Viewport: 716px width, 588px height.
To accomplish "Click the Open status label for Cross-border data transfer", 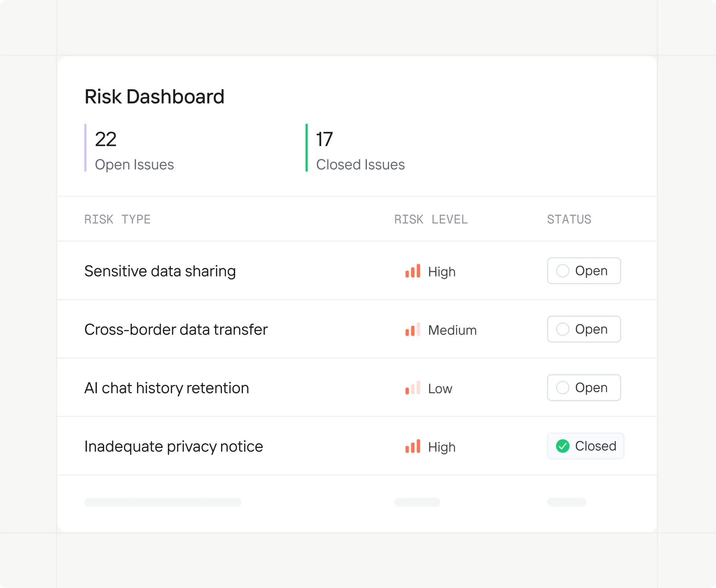I will (x=591, y=329).
